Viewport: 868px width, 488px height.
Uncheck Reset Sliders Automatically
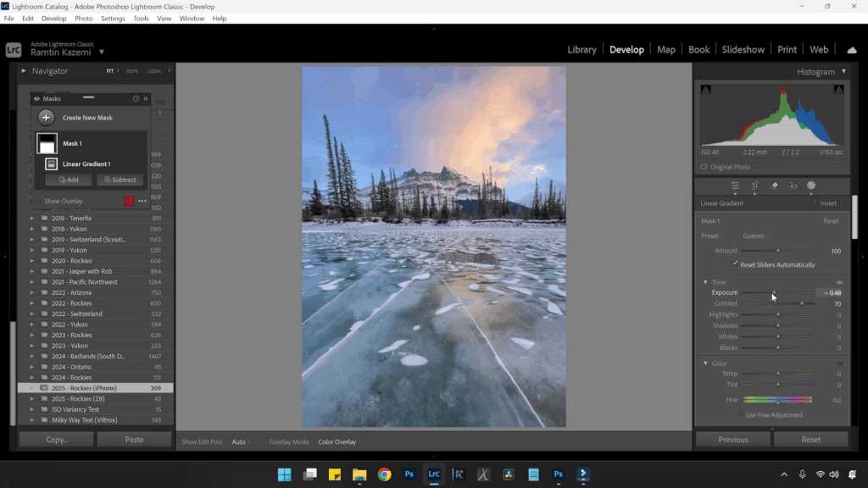click(735, 264)
